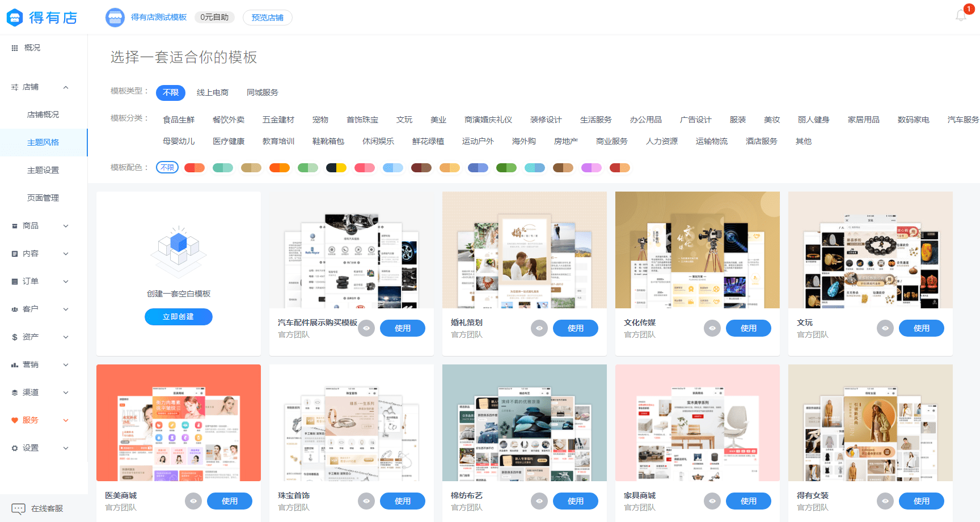Viewport: 980px width, 522px height.
Task: Expand the 渠道 menu chevron
Action: click(66, 393)
